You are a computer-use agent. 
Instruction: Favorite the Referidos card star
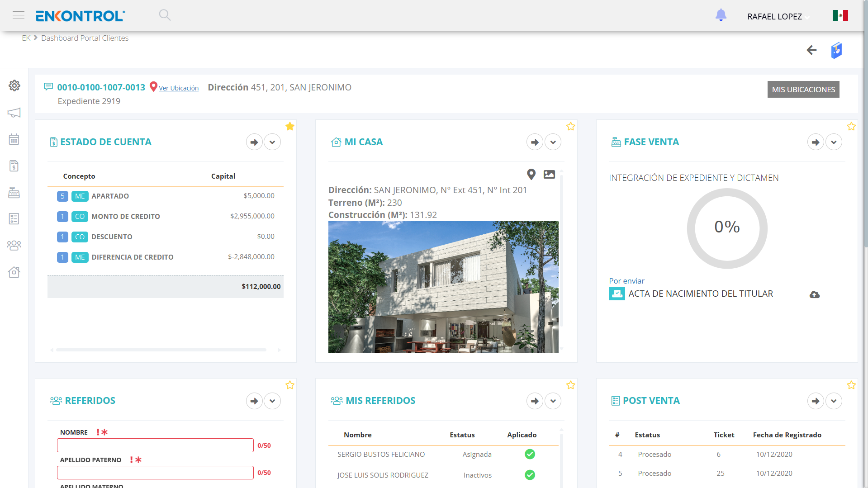[290, 385]
